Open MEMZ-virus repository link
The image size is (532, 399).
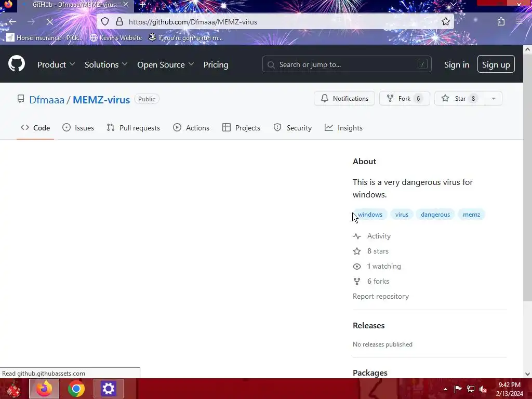[x=101, y=100]
